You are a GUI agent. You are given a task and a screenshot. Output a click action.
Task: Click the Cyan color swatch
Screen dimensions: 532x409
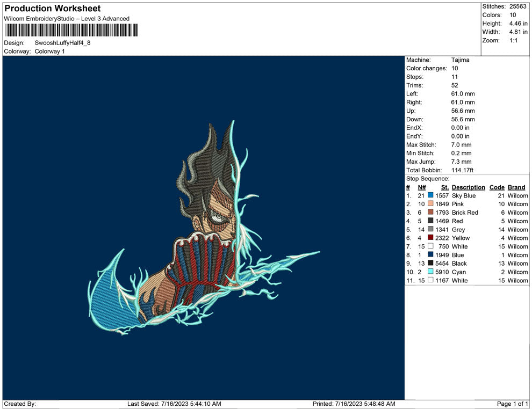(x=430, y=272)
